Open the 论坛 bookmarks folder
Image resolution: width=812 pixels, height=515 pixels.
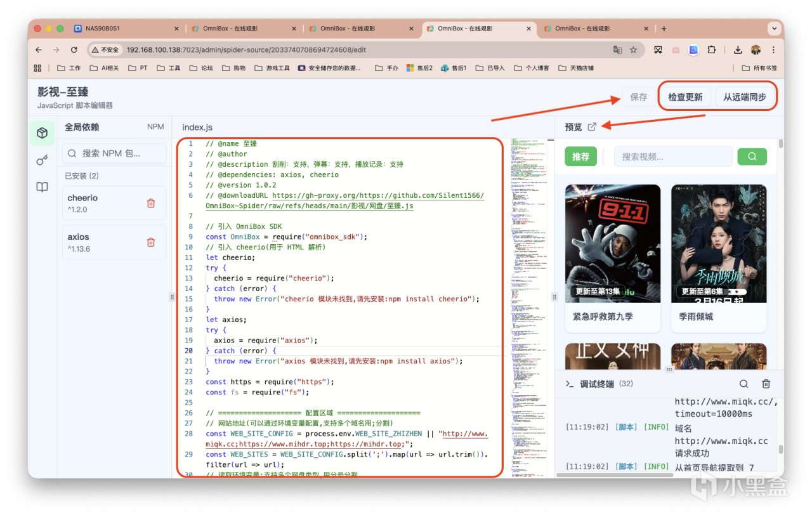pyautogui.click(x=201, y=68)
